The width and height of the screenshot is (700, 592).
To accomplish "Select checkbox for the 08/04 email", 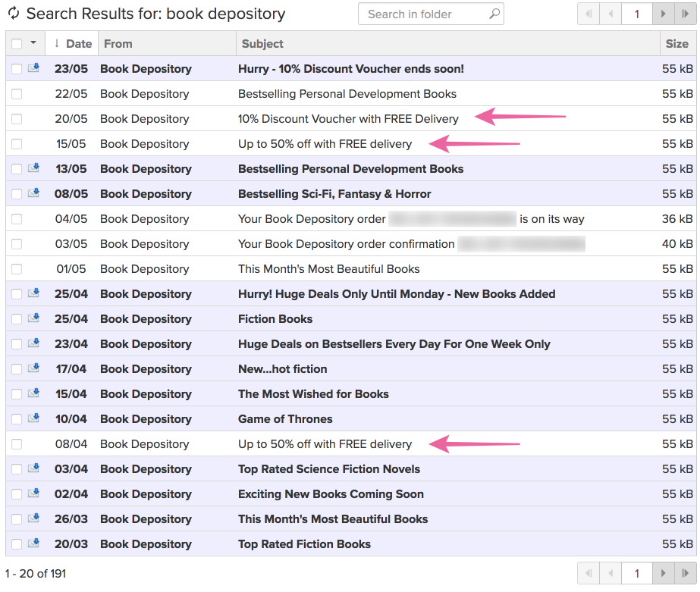I will [x=17, y=444].
